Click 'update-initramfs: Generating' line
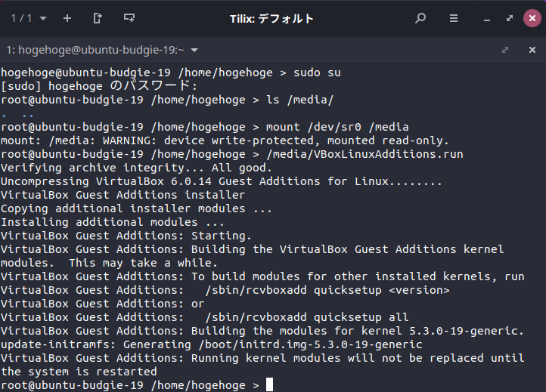This screenshot has width=546, height=392. (x=211, y=344)
